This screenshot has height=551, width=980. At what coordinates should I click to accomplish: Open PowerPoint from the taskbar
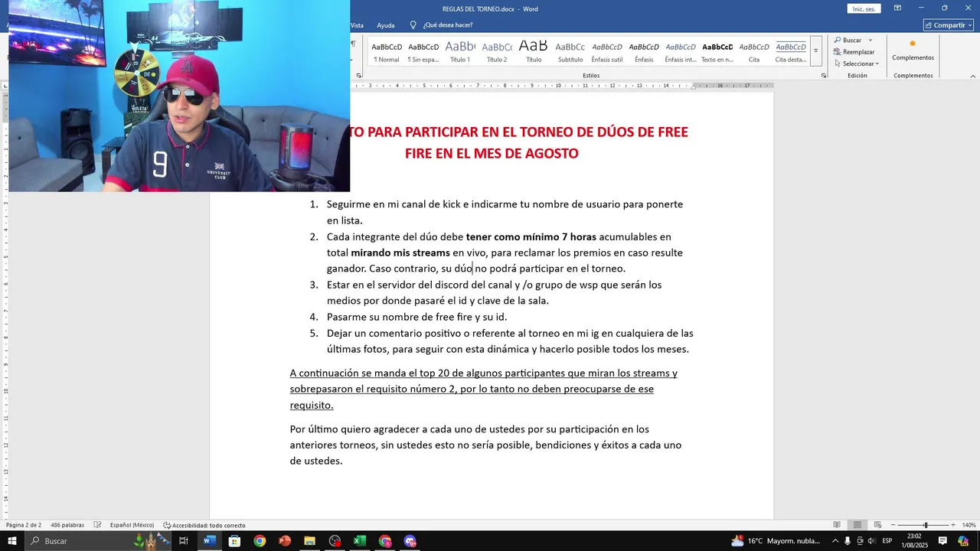(285, 541)
